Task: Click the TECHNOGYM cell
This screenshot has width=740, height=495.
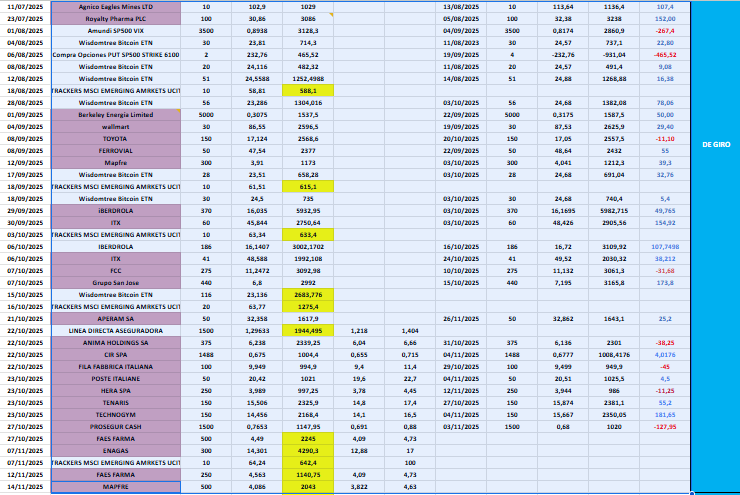Action: (x=116, y=415)
